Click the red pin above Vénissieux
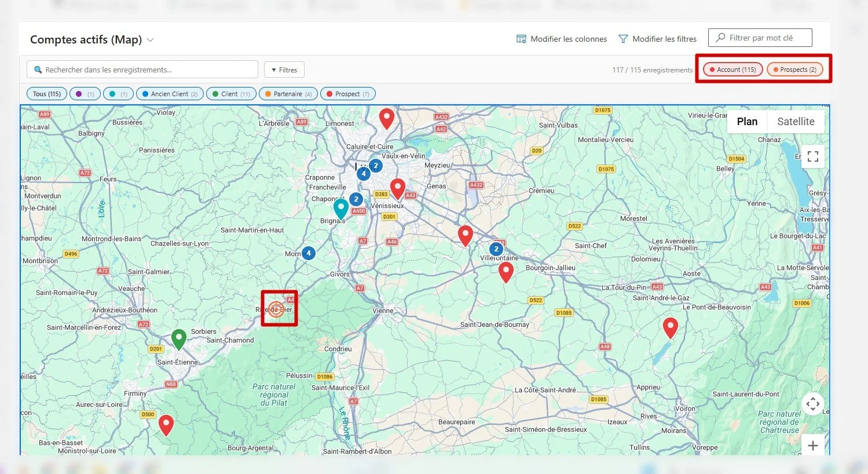The width and height of the screenshot is (868, 474). pos(397,189)
